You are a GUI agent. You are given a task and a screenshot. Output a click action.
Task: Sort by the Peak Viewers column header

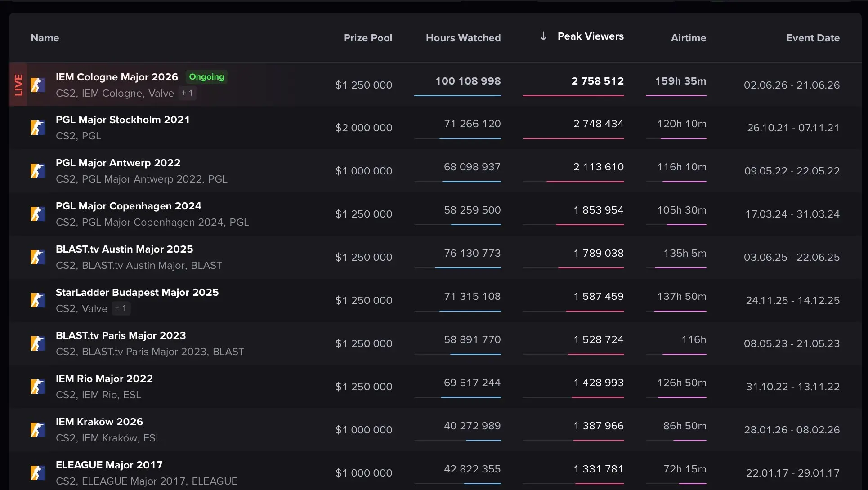click(591, 36)
